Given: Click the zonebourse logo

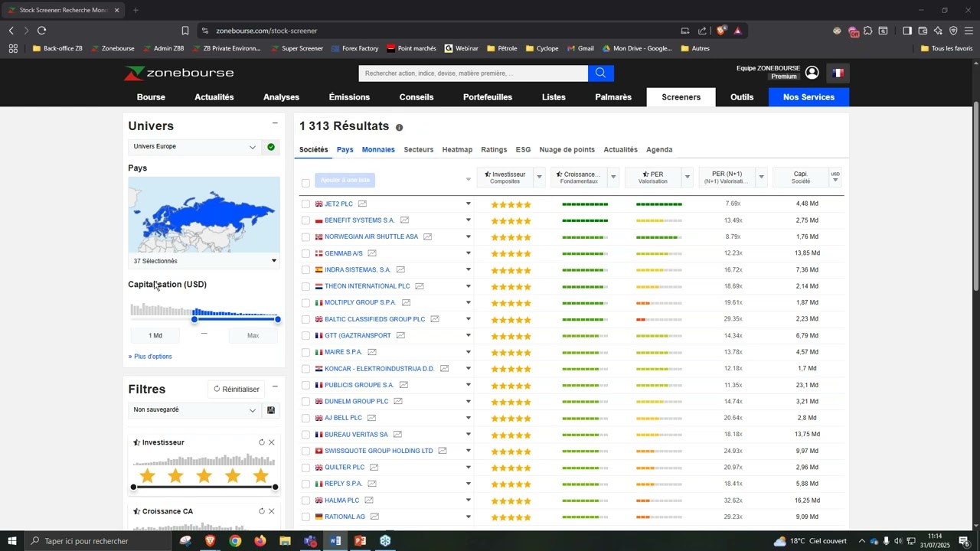Looking at the screenshot, I should 179,73.
